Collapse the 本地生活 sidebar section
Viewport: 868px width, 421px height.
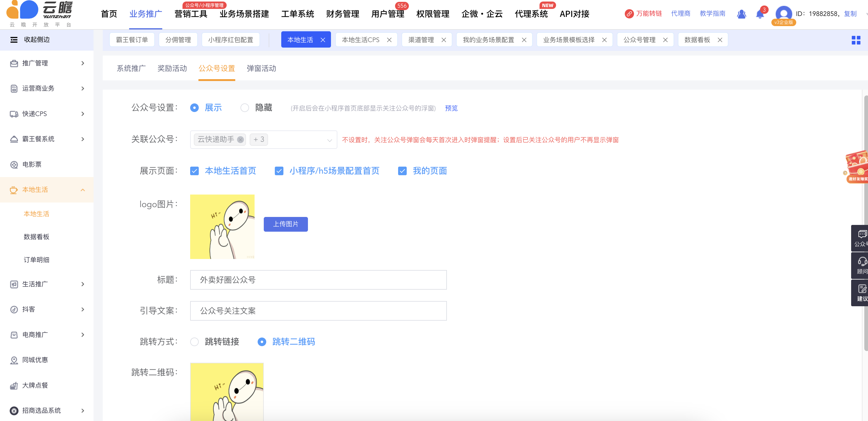pyautogui.click(x=83, y=190)
